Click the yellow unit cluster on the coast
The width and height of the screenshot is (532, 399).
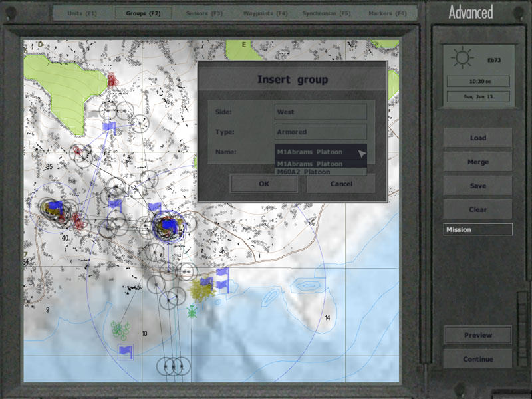pos(201,288)
